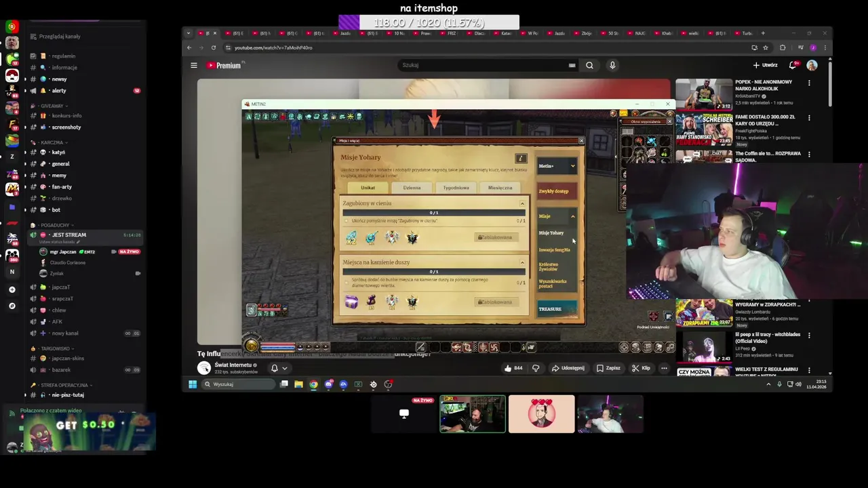Image resolution: width=868 pixels, height=488 pixels.
Task: Select Królestwo Żywiołów in the side menu
Action: point(549,266)
